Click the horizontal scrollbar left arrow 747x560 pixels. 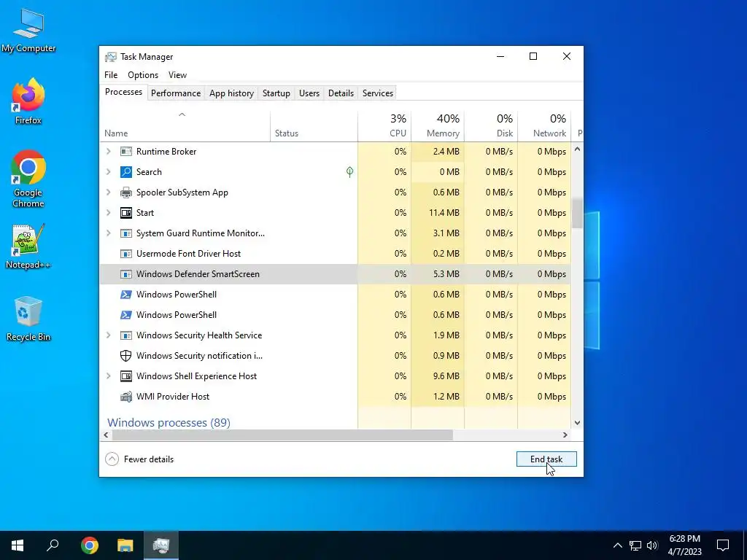[x=106, y=435]
